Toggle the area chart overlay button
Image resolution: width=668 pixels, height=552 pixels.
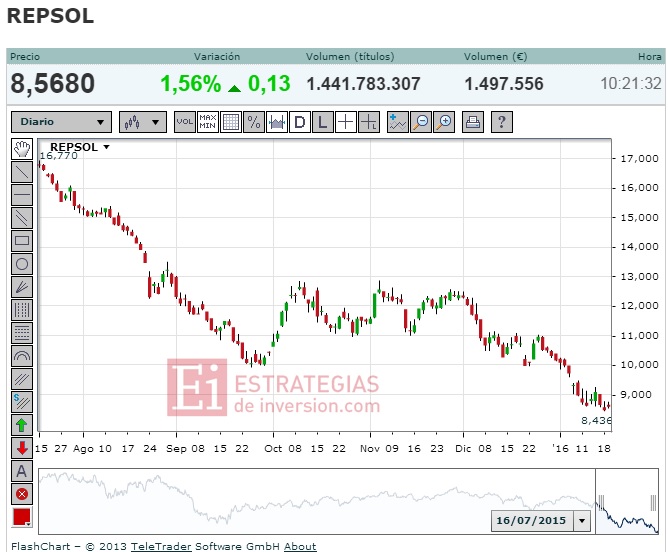click(x=276, y=122)
